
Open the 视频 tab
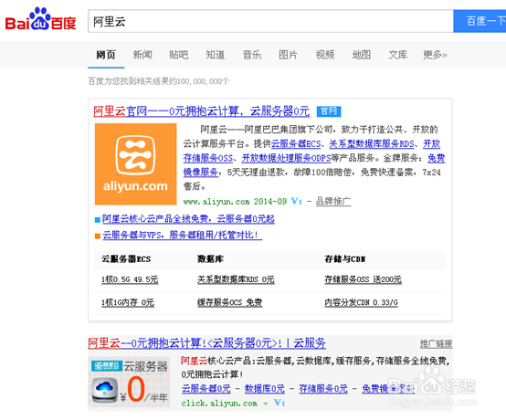point(324,55)
